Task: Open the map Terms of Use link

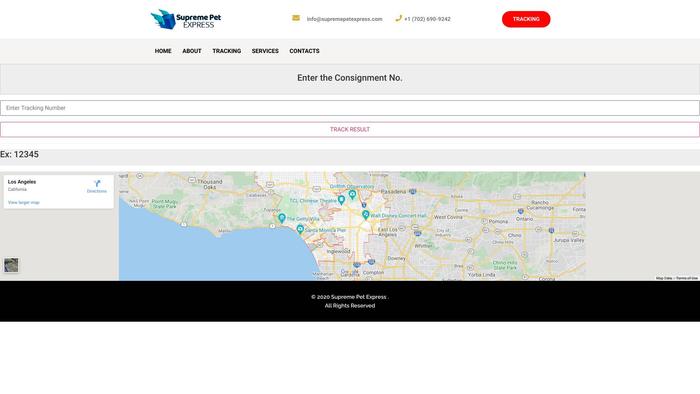Action: 687,278
